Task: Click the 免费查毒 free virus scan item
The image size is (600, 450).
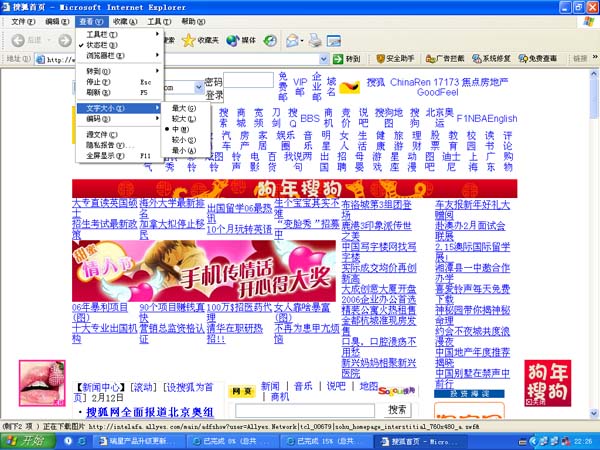Action: coord(538,59)
